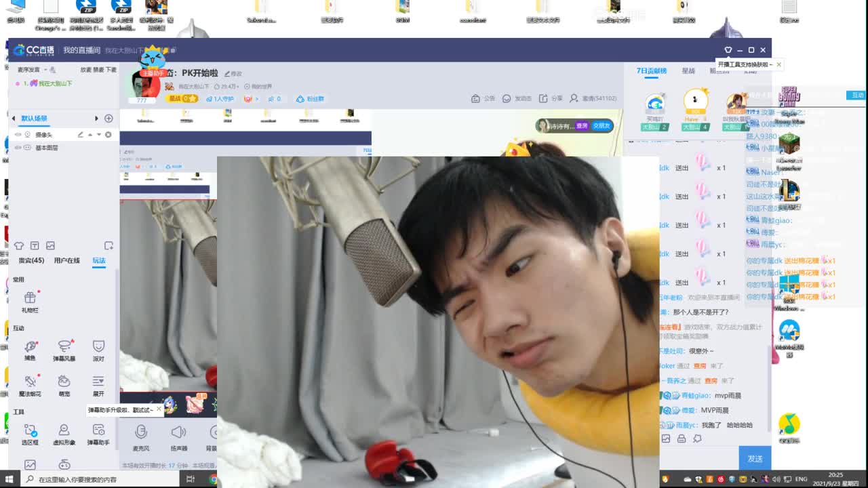The width and height of the screenshot is (868, 488).
Task: Toggle visibility of 基本图层 layer
Action: (x=19, y=146)
